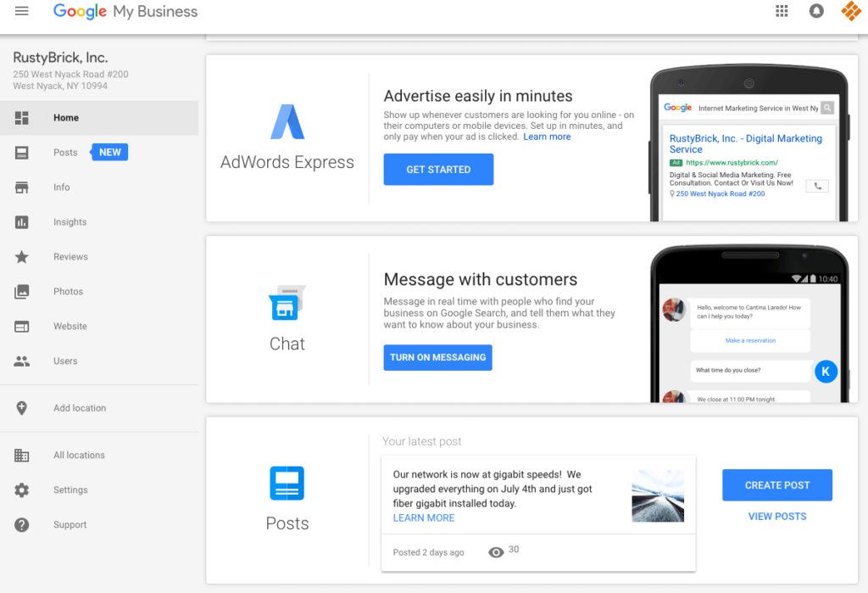The height and width of the screenshot is (593, 868).
Task: Open the Home section in sidebar
Action: tap(23, 118)
